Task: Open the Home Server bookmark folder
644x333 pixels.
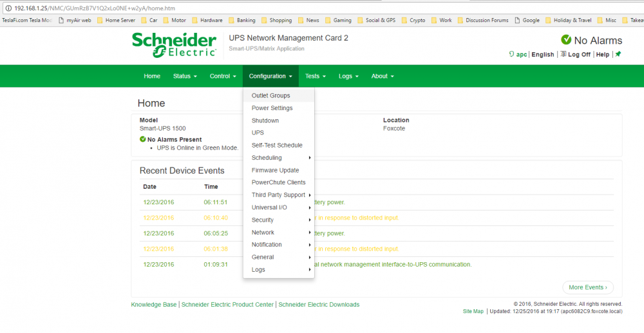Action: coord(116,20)
